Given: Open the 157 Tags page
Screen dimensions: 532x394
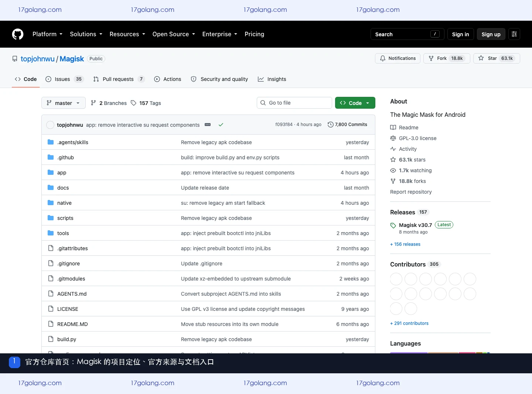Looking at the screenshot, I should click(146, 103).
